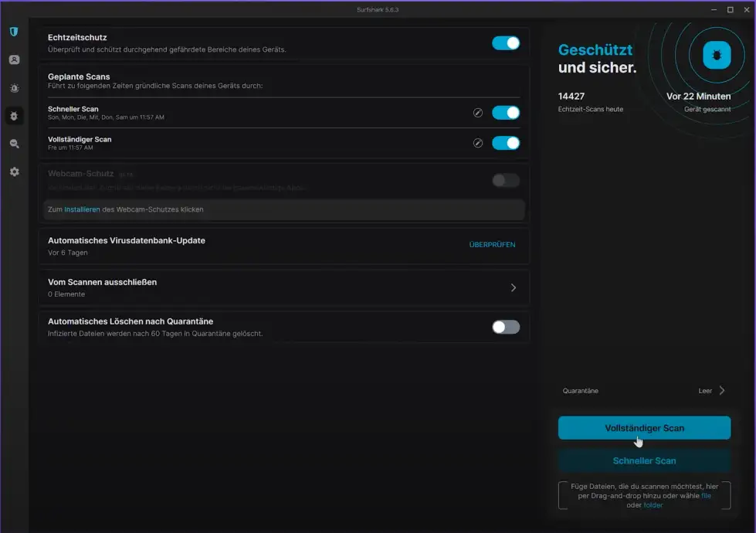Click ÜBERPRÜFEN to check virus database

point(492,245)
